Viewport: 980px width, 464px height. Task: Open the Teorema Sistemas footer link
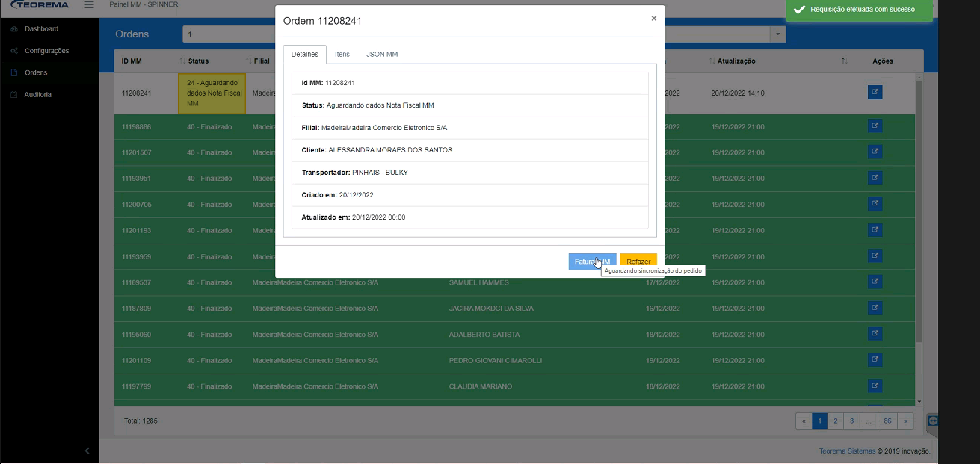[x=847, y=451]
